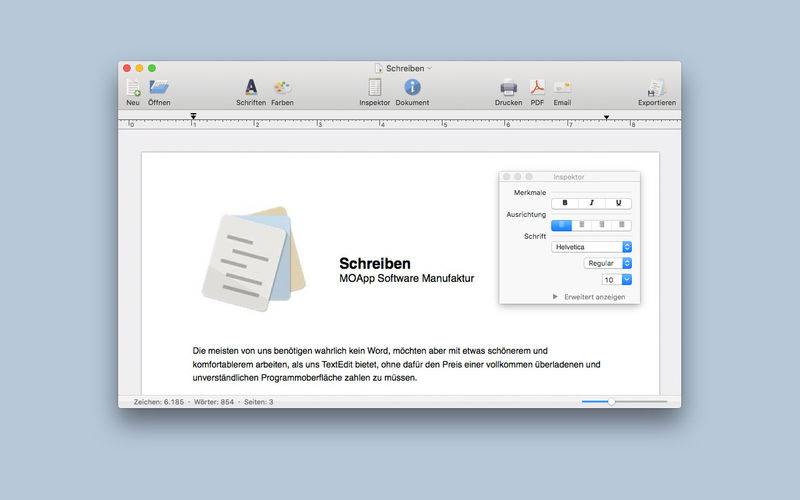The image size is (800, 500).
Task: Toggle bold in Inspektor Merkmale
Action: pyautogui.click(x=565, y=203)
